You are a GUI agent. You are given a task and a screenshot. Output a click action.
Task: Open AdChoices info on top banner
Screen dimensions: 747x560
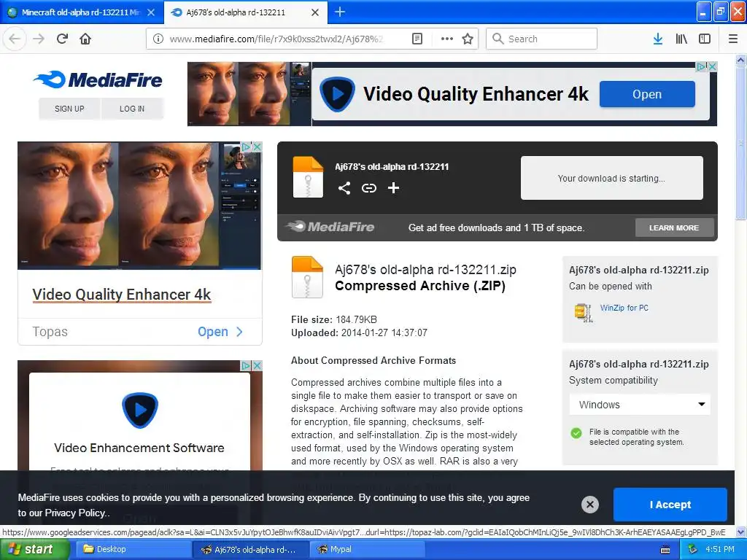pos(701,66)
